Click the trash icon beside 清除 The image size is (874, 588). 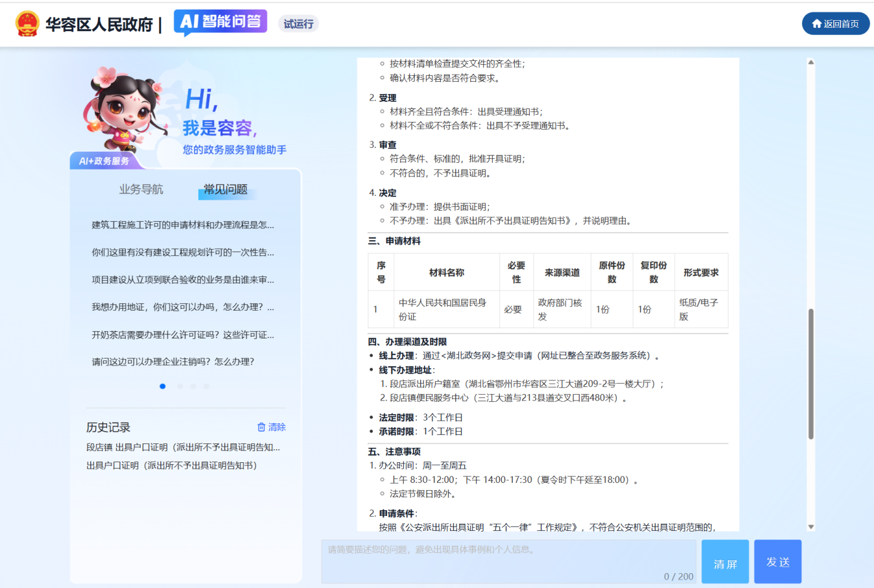[x=261, y=427]
